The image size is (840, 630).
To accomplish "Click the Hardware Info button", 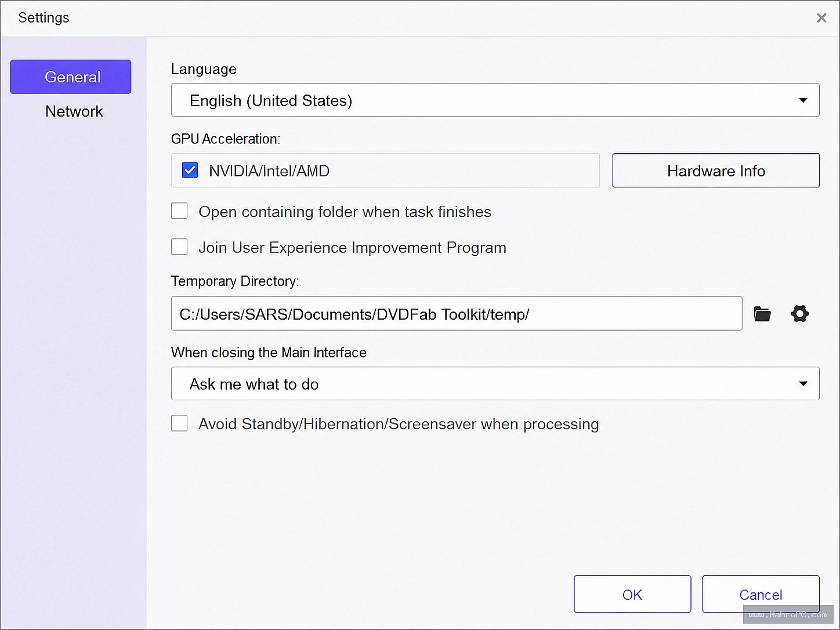I will point(716,171).
